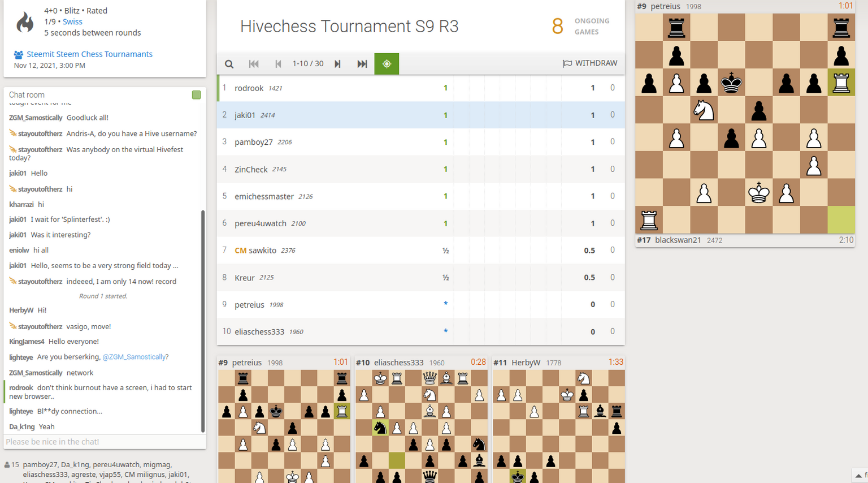Click blackswan21 player name under large board

(678, 240)
